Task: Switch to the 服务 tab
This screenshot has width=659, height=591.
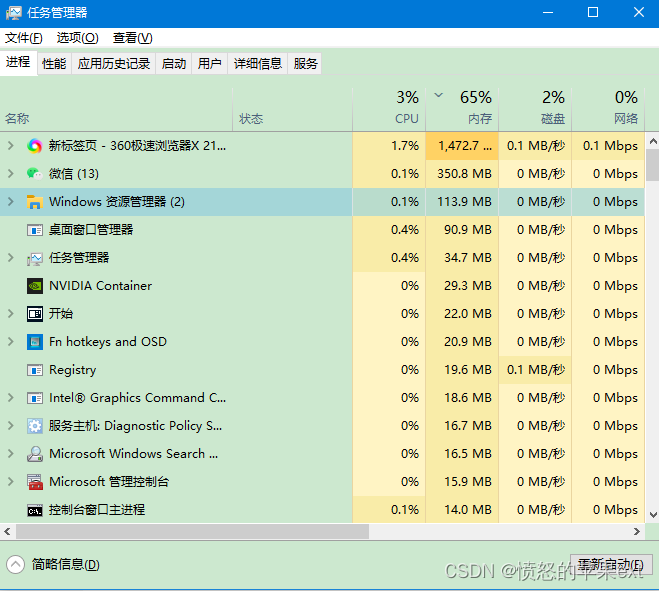Action: [x=305, y=64]
